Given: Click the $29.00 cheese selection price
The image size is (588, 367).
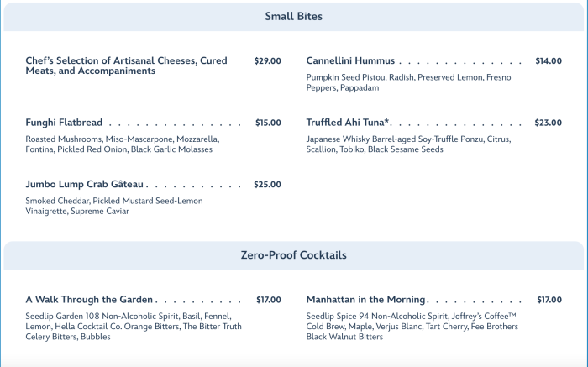Looking at the screenshot, I should point(267,61).
